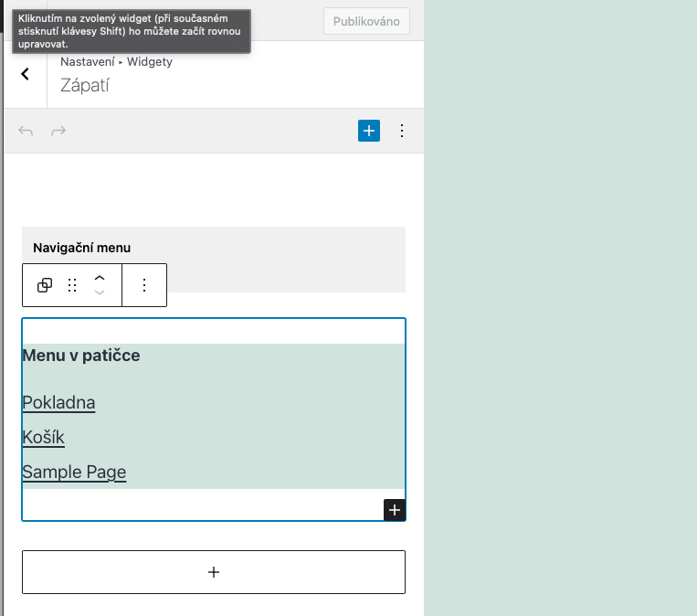The width and height of the screenshot is (697, 616).
Task: Open the blue block inserter plus button
Action: coord(369,131)
